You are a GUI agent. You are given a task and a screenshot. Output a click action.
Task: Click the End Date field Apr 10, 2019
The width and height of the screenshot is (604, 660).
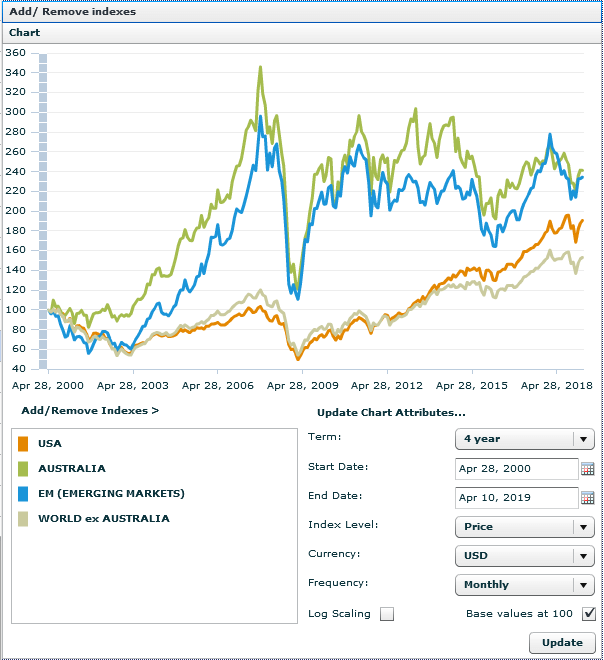[516, 498]
